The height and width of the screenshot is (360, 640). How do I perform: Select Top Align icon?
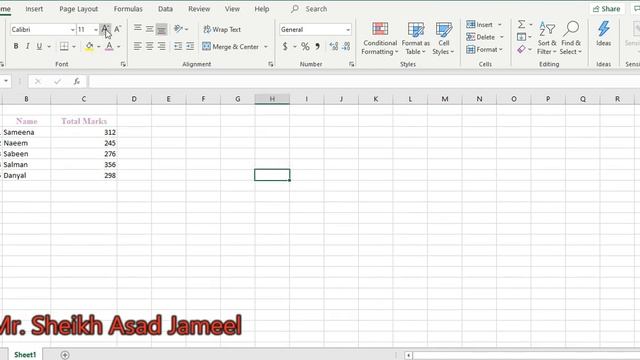click(138, 29)
